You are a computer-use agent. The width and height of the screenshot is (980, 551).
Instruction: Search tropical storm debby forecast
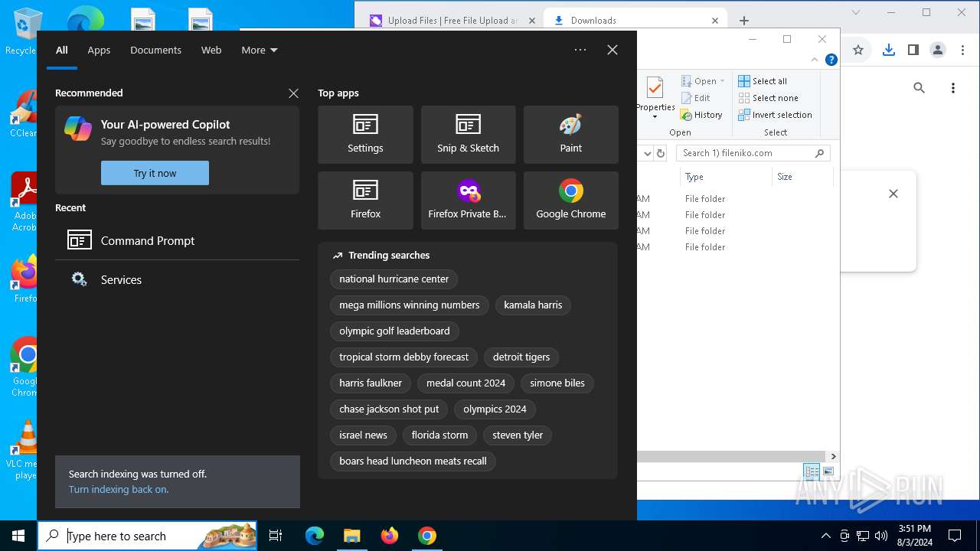(x=404, y=357)
